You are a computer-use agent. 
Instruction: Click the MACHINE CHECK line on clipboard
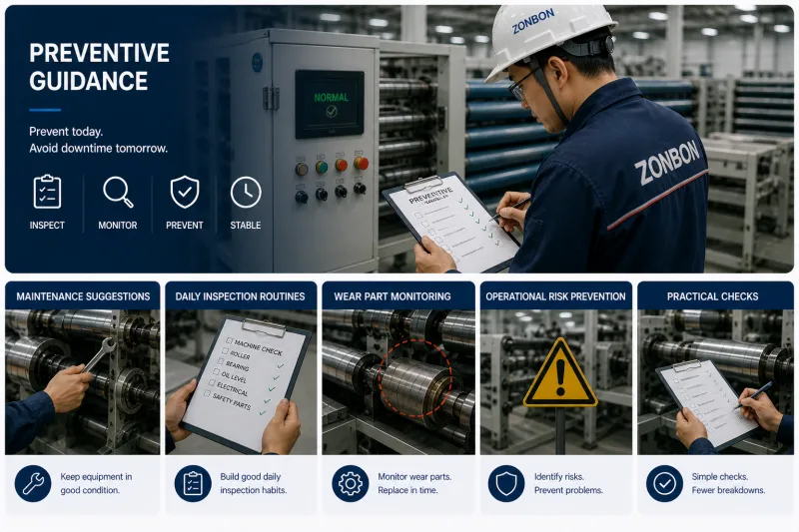click(255, 346)
